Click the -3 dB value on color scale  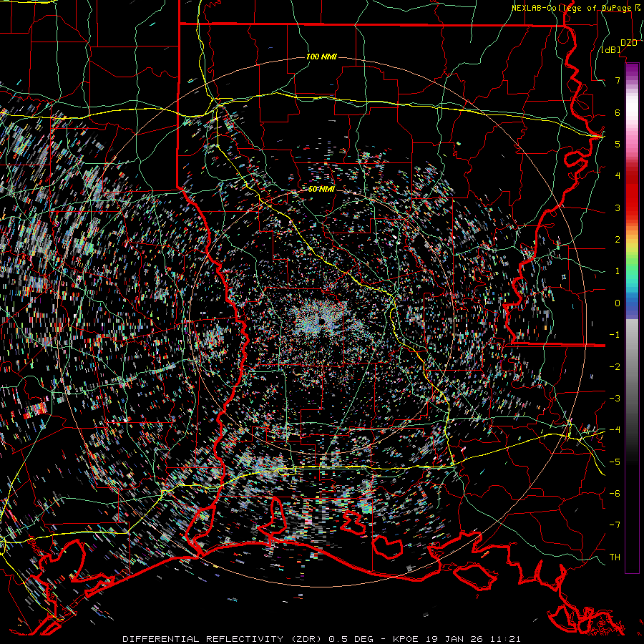(x=615, y=399)
